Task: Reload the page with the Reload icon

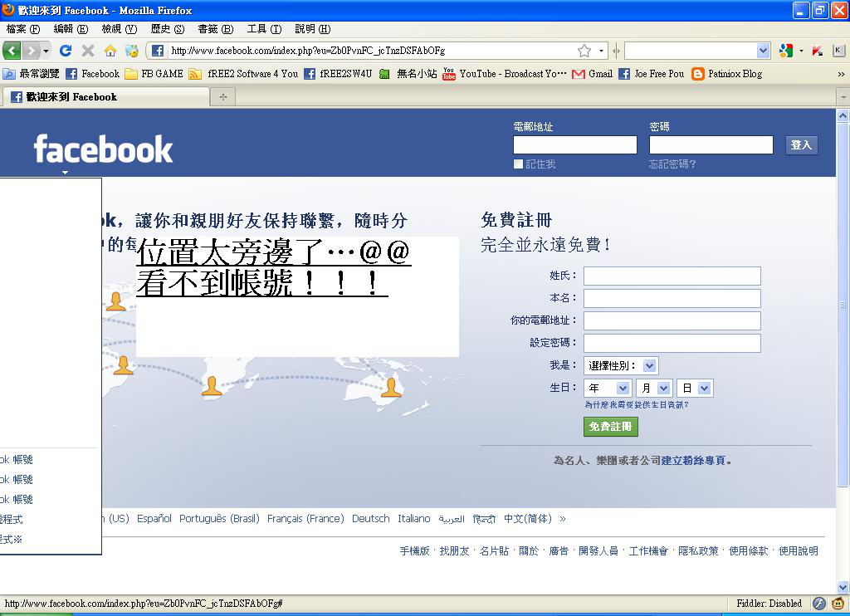Action: (66, 51)
